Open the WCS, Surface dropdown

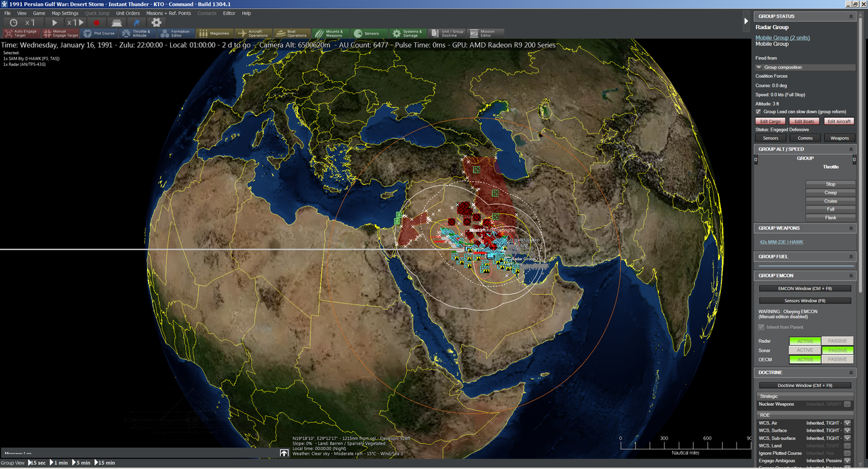click(847, 430)
